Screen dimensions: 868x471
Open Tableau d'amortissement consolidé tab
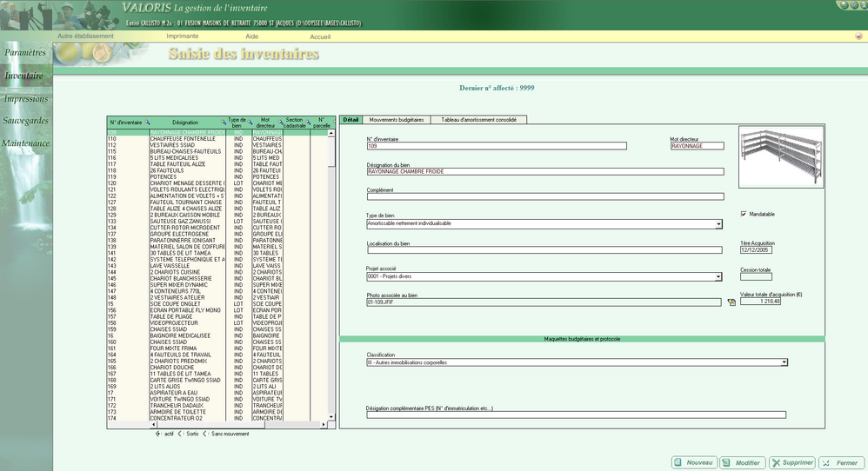point(478,120)
